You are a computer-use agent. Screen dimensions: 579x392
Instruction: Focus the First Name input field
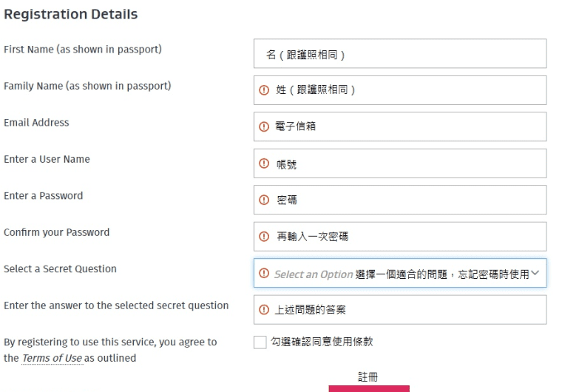[x=400, y=53]
